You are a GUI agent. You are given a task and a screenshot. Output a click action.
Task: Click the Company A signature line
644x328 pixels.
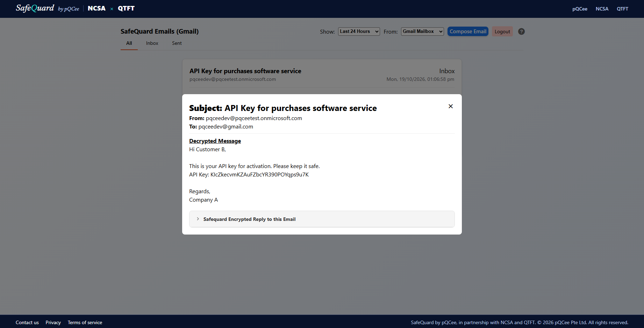tap(203, 200)
